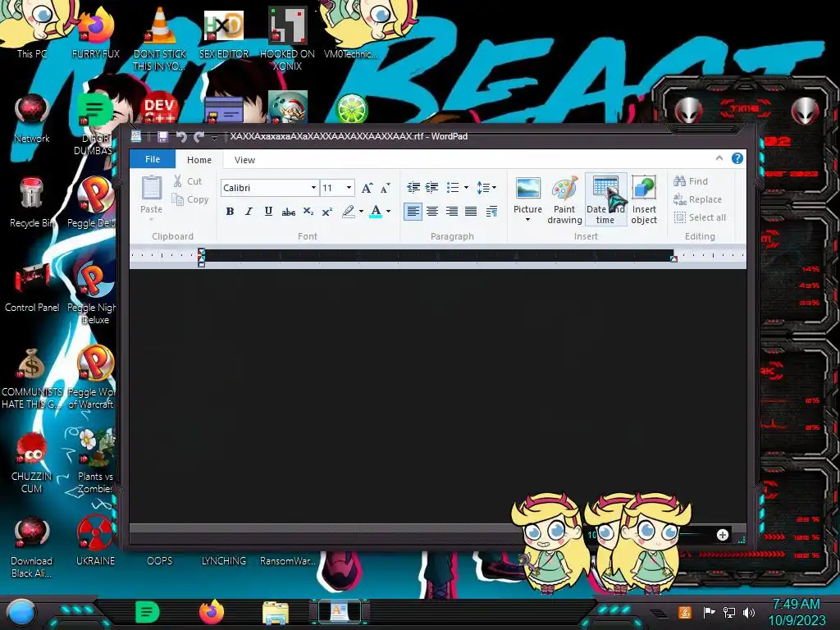Grow the font size
The width and height of the screenshot is (840, 630).
(367, 188)
